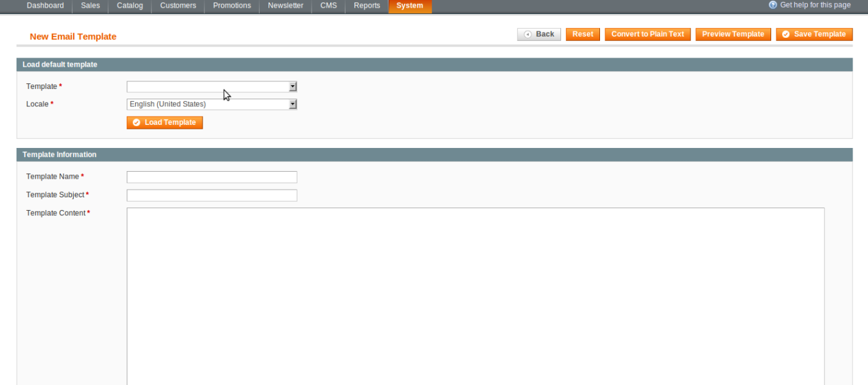The width and height of the screenshot is (868, 385).
Task: Open the Catalog menu
Action: [129, 6]
